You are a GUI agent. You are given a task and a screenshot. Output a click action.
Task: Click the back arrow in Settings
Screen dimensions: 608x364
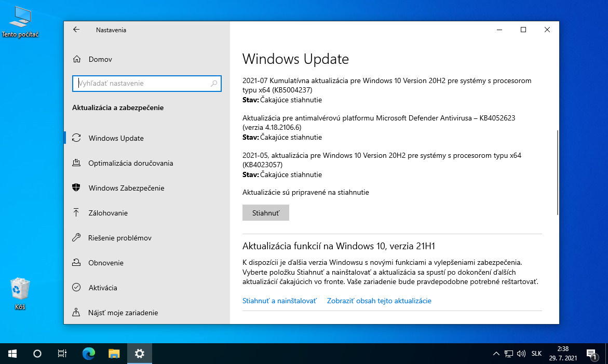(76, 30)
